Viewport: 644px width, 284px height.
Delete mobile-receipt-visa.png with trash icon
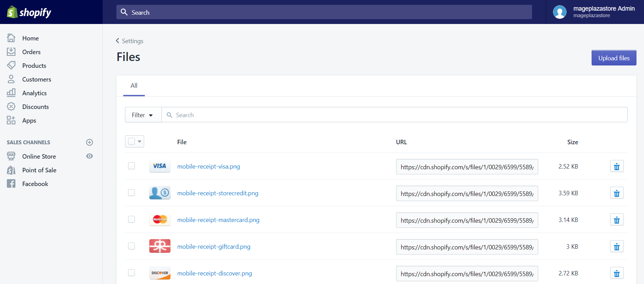click(x=617, y=166)
